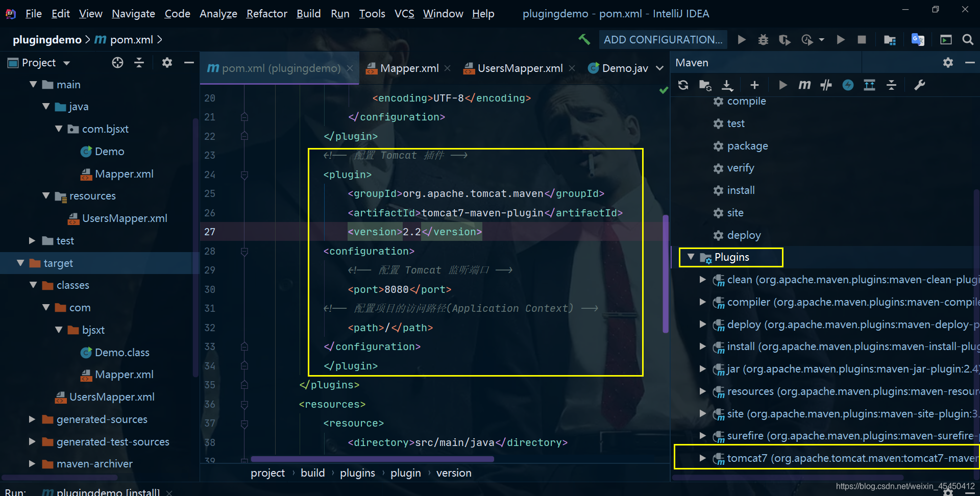This screenshot has width=980, height=496.
Task: Run Maven build play icon
Action: (x=782, y=85)
